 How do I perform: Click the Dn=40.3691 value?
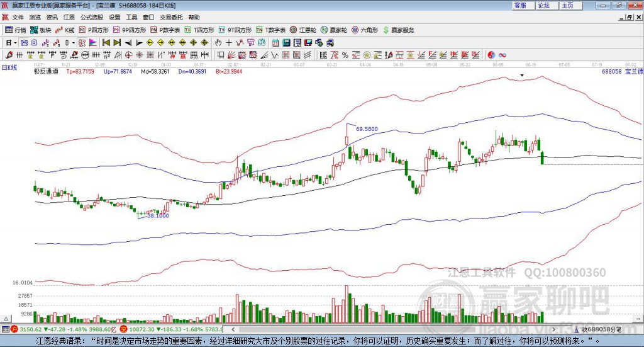click(x=192, y=72)
